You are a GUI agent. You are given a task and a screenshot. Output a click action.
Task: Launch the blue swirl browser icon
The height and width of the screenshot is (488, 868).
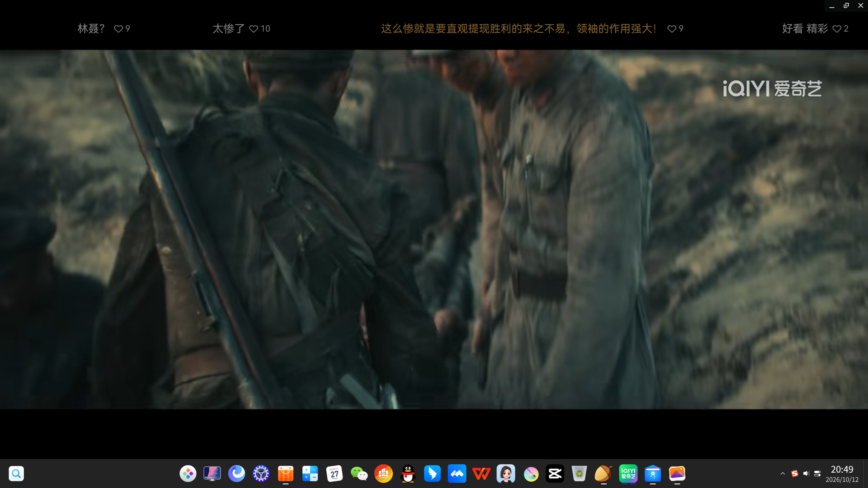tap(236, 474)
